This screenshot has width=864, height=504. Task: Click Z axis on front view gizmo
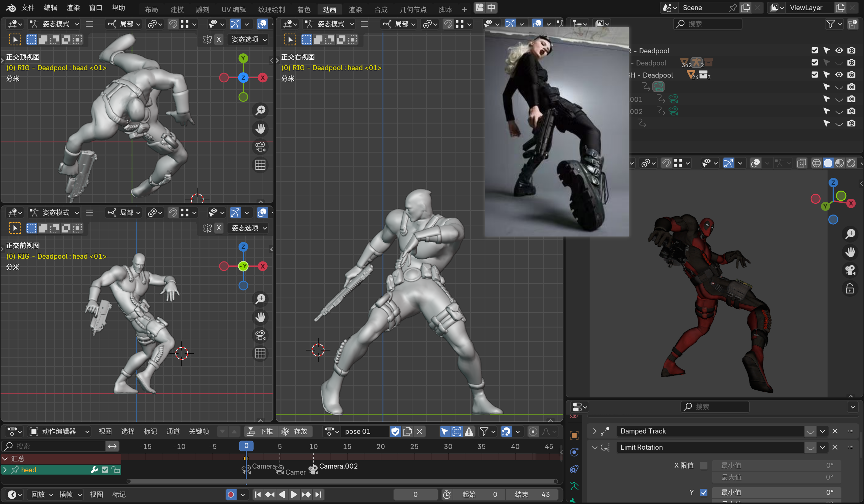pyautogui.click(x=243, y=247)
